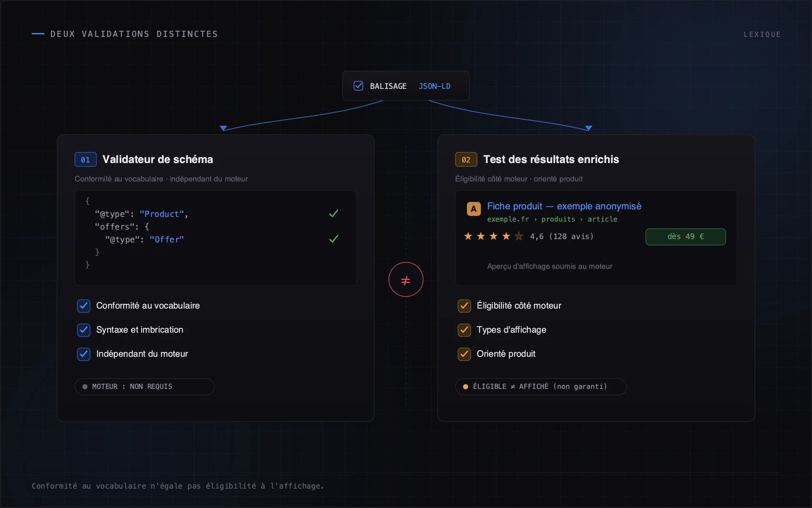
Task: Toggle Syntaxe et imbrication checkbox
Action: pos(84,330)
